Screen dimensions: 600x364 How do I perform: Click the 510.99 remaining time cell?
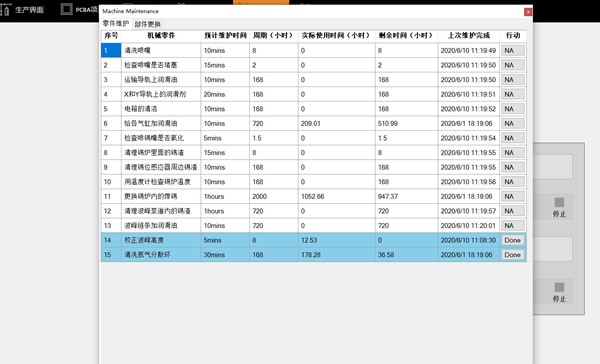[x=406, y=123]
